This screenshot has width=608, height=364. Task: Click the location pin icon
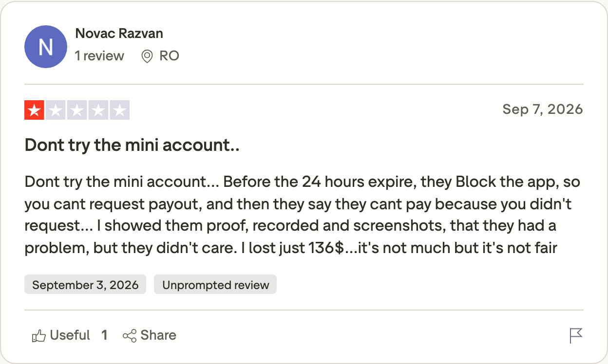coord(147,56)
